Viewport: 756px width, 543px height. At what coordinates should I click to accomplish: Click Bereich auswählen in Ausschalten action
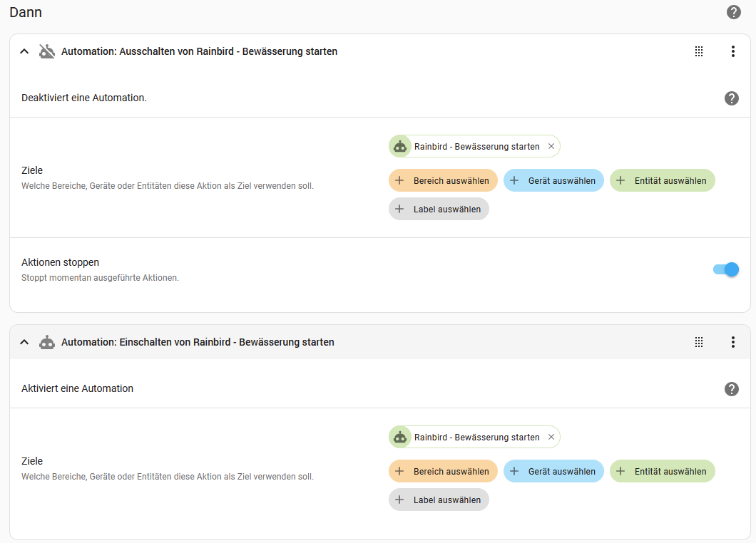443,180
